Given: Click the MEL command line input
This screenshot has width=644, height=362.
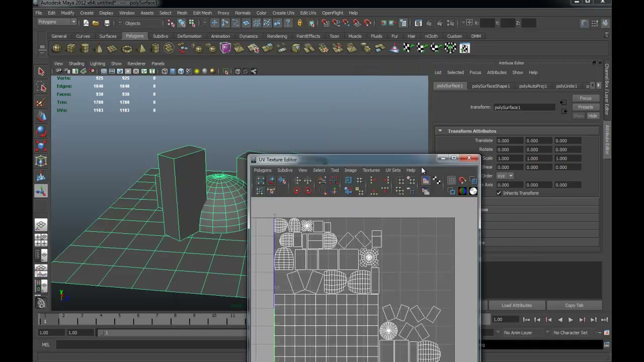Looking at the screenshot, I should tap(151, 344).
